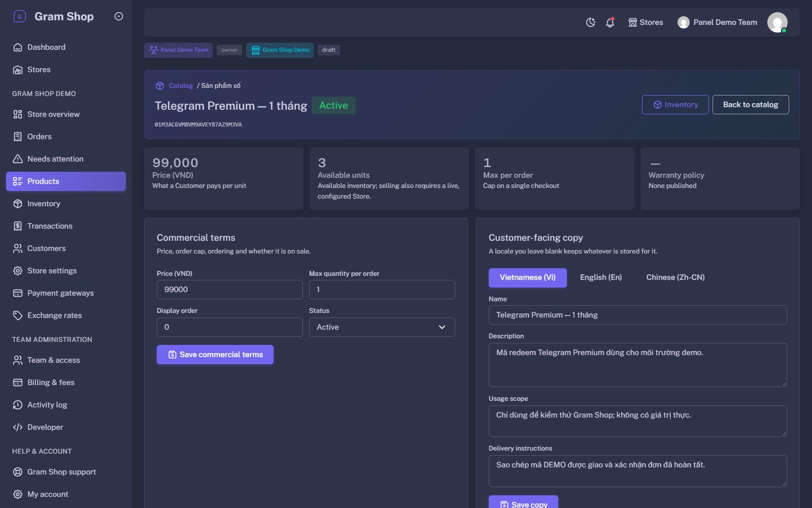Screen dimensions: 812x508
Task: Open Store overview page
Action: click(66, 114)
